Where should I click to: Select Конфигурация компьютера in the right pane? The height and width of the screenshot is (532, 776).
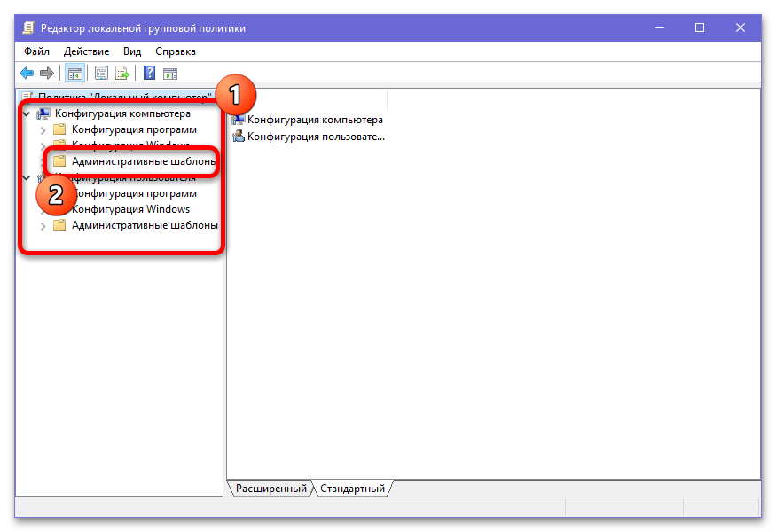315,120
